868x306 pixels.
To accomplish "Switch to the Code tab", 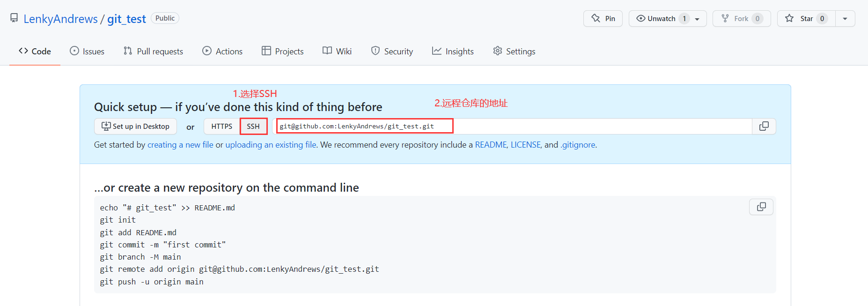I will point(35,51).
